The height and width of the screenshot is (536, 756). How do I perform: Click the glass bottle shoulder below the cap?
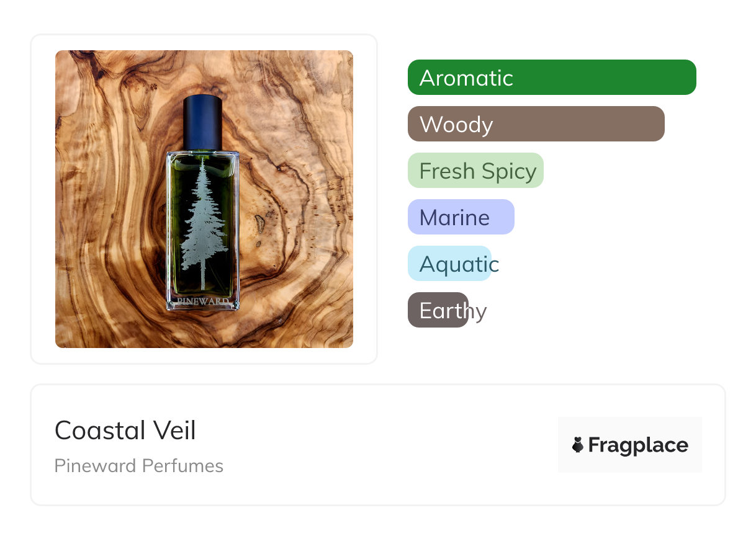pyautogui.click(x=202, y=153)
